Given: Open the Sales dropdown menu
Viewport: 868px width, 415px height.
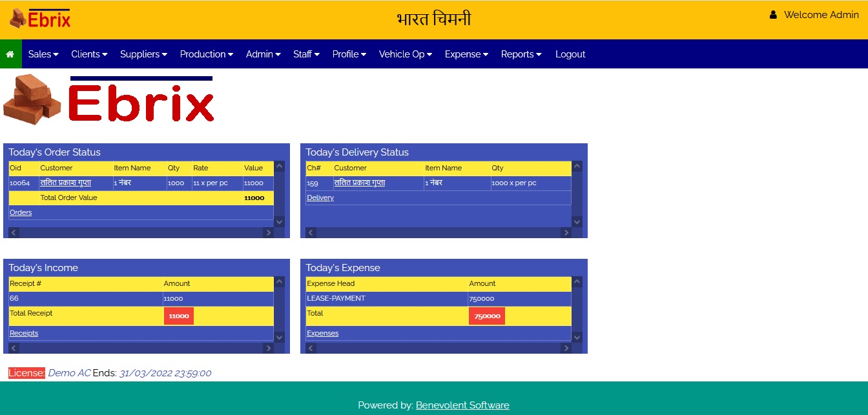Looking at the screenshot, I should coord(43,54).
